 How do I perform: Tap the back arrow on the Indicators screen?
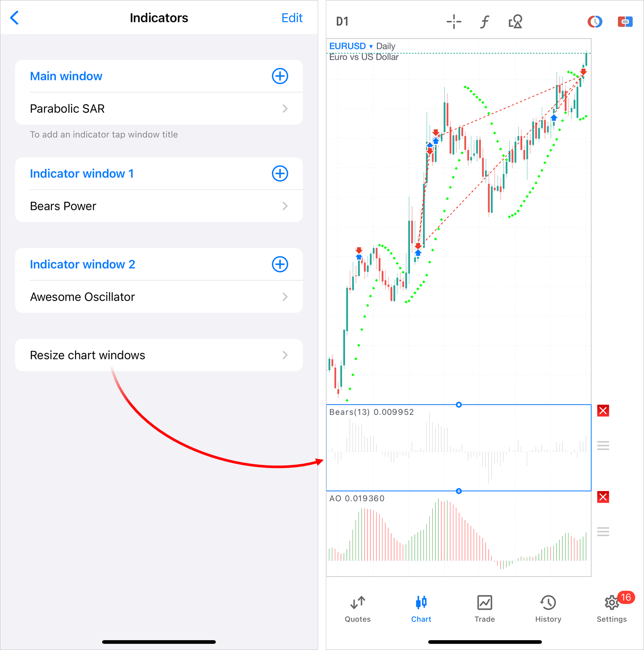(x=15, y=18)
